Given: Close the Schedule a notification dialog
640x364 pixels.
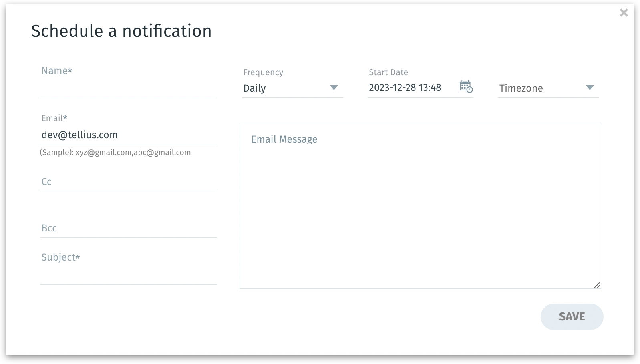Looking at the screenshot, I should [624, 13].
